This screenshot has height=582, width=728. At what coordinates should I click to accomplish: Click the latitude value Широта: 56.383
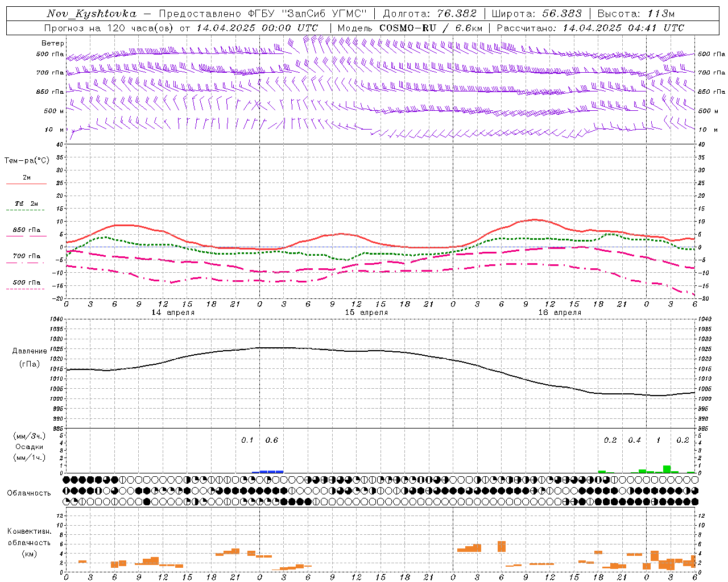537,14
